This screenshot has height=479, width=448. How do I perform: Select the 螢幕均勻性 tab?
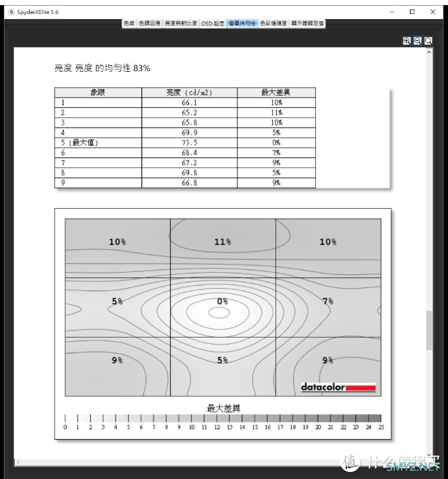pyautogui.click(x=242, y=23)
